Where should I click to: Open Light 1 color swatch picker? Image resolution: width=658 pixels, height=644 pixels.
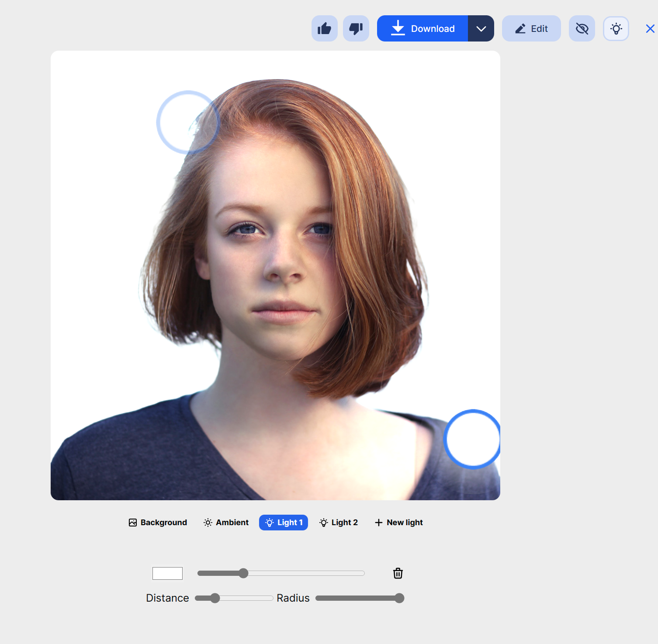[167, 573]
